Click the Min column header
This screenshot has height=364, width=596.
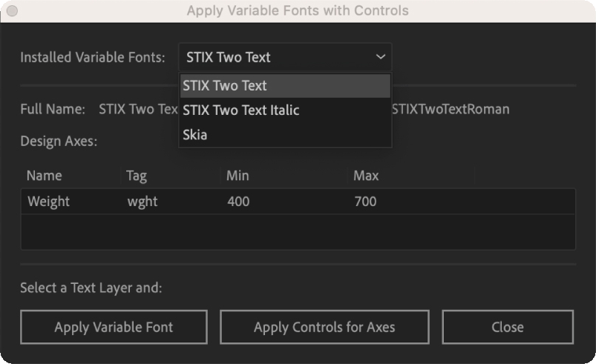point(238,176)
